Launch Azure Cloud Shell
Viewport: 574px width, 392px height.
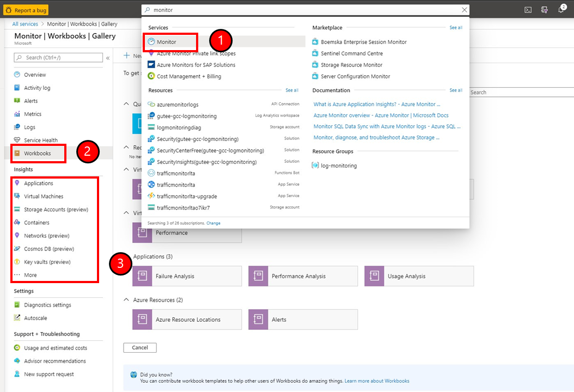pos(527,9)
